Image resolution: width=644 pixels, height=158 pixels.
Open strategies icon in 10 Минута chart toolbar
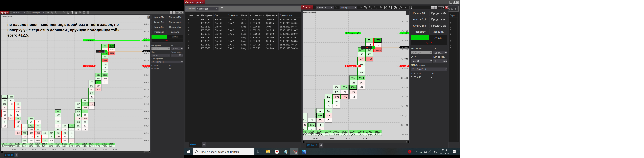84,13
